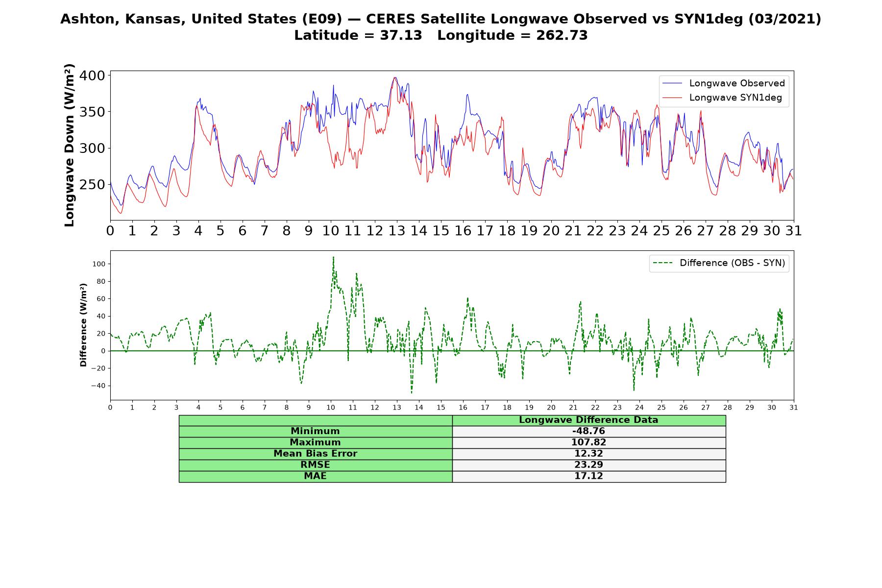Click the blue line swatch in legend
Image resolution: width=882 pixels, height=588 pixels.
pos(672,84)
